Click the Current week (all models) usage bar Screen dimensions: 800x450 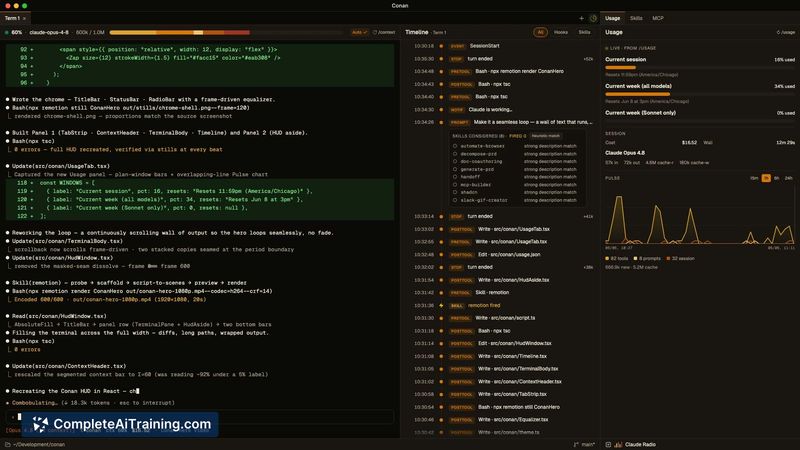coord(699,94)
